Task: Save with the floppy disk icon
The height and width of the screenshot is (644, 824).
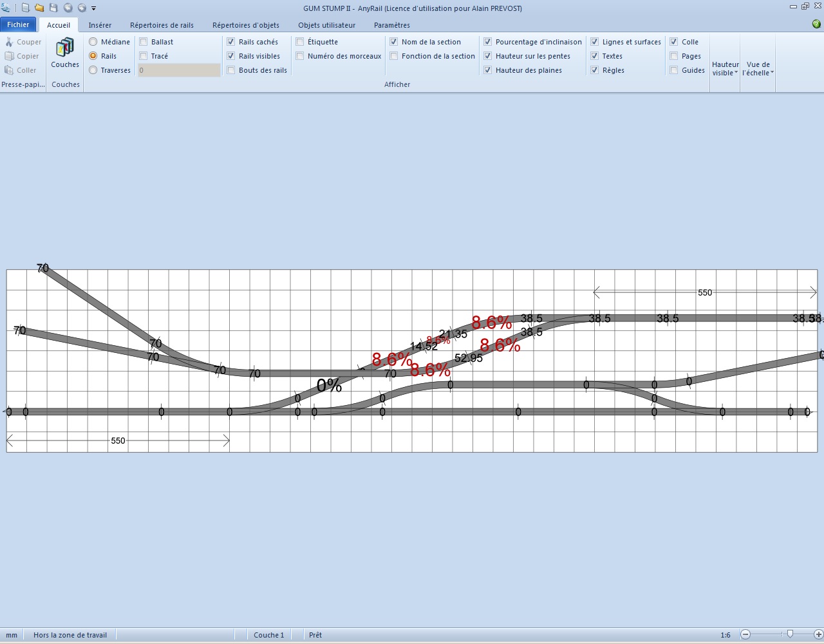Action: click(x=53, y=8)
